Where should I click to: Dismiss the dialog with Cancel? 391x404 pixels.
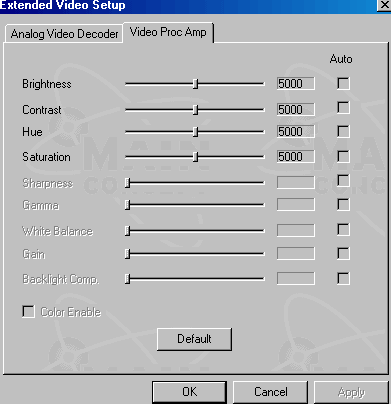270,392
